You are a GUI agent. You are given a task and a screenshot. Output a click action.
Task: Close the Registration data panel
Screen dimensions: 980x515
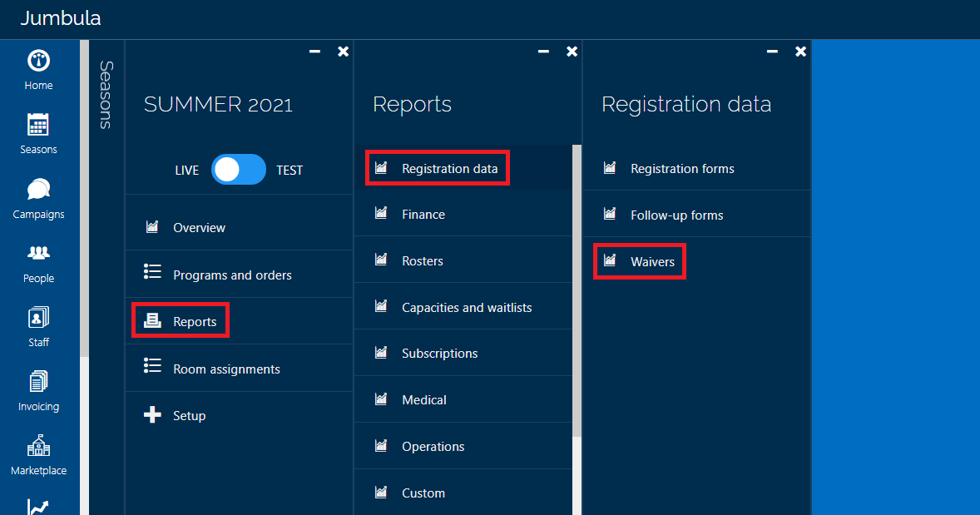click(x=800, y=52)
